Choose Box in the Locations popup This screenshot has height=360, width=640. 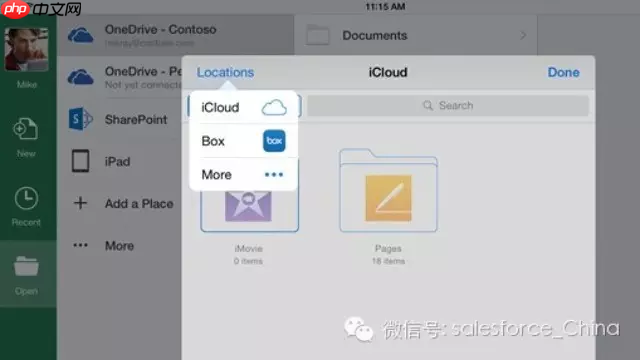pos(244,141)
